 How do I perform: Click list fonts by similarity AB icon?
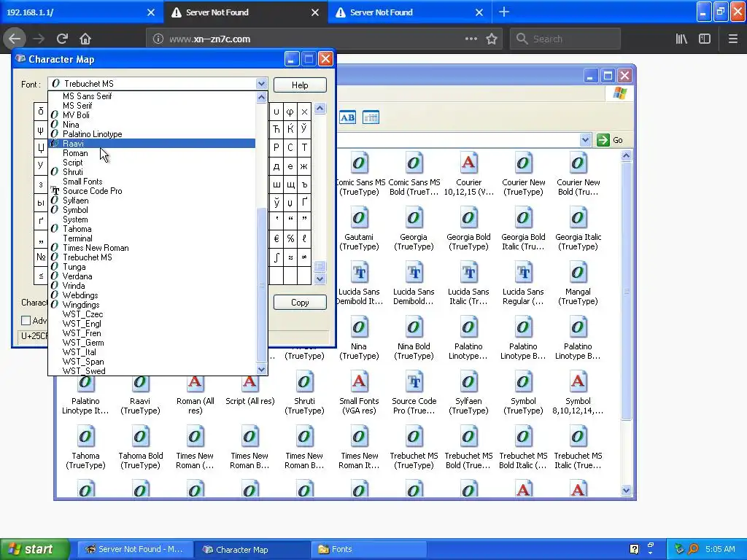[x=347, y=117]
